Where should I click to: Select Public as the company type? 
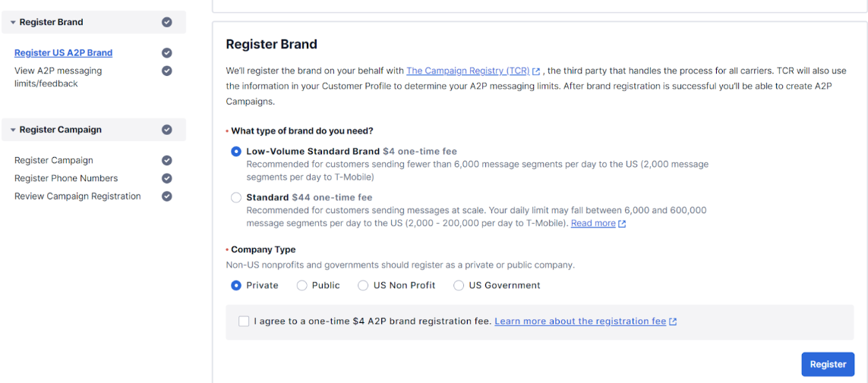[x=301, y=285]
